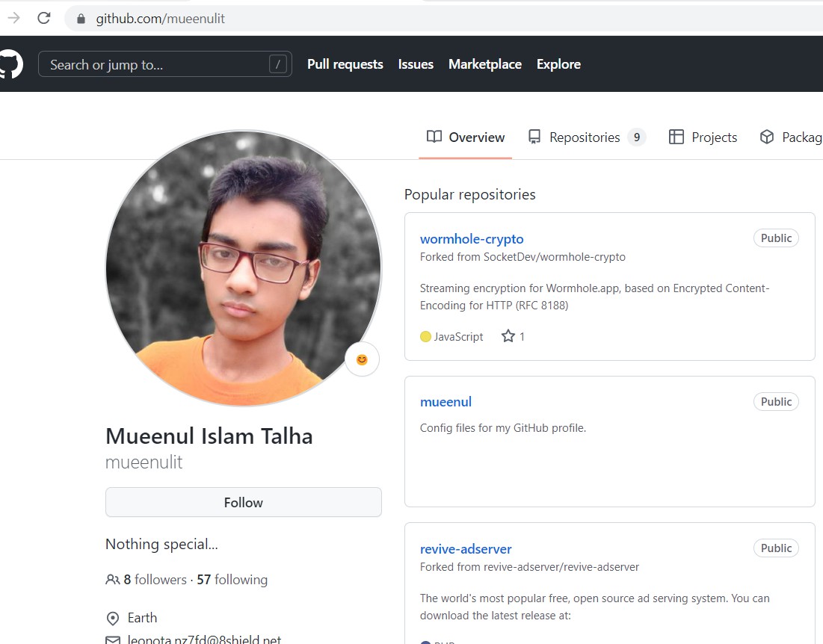The height and width of the screenshot is (644, 823).
Task: Open Pull requests in the top navigation
Action: click(x=345, y=64)
